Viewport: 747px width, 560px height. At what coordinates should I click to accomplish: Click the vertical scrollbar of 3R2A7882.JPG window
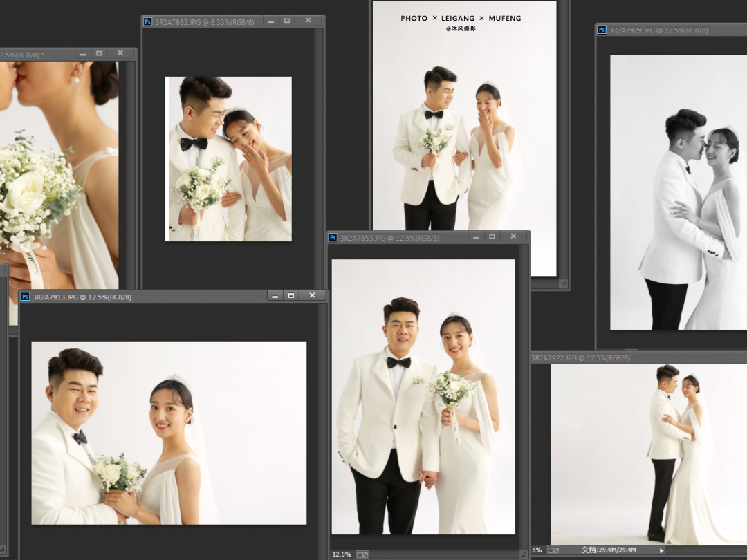[317, 158]
